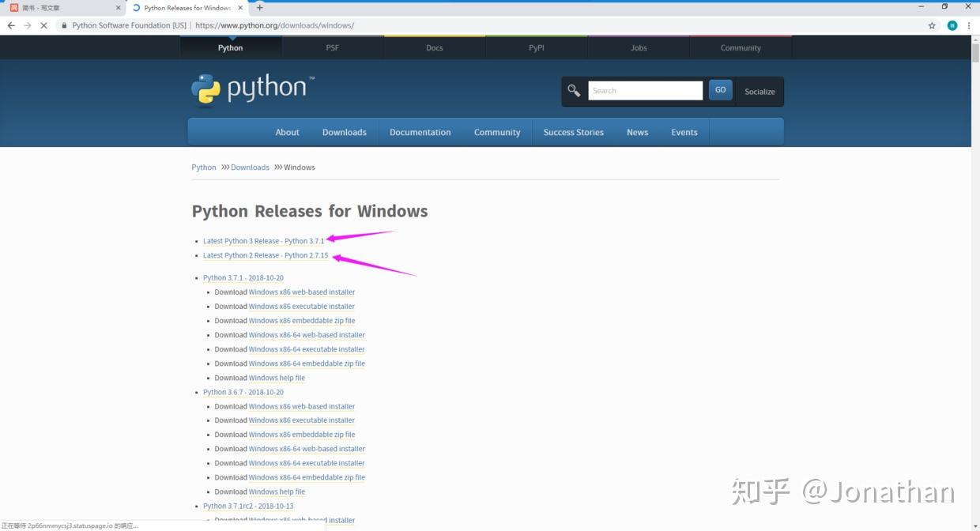Bookmark this page with the star icon
Screen dimensions: 980x531
pos(933,24)
